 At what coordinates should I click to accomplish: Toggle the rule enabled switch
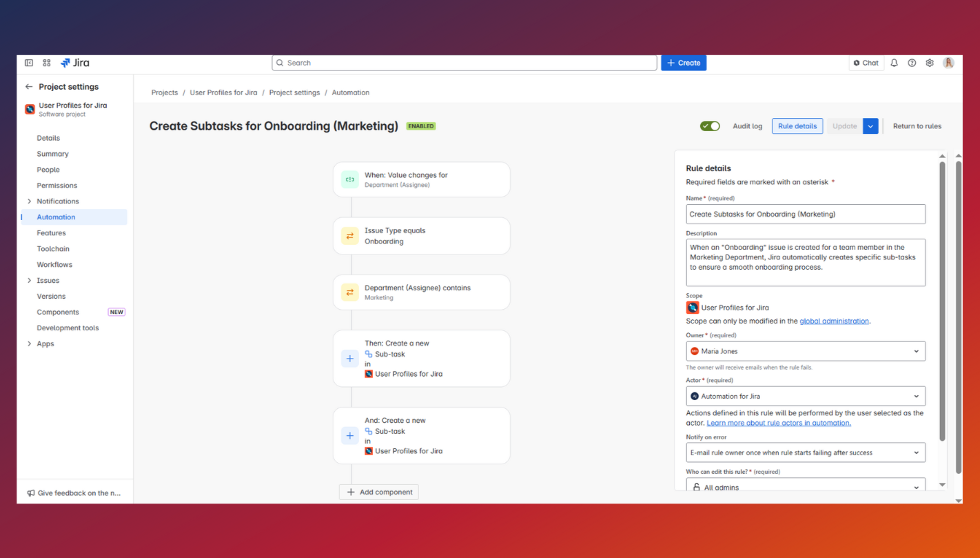pos(710,126)
